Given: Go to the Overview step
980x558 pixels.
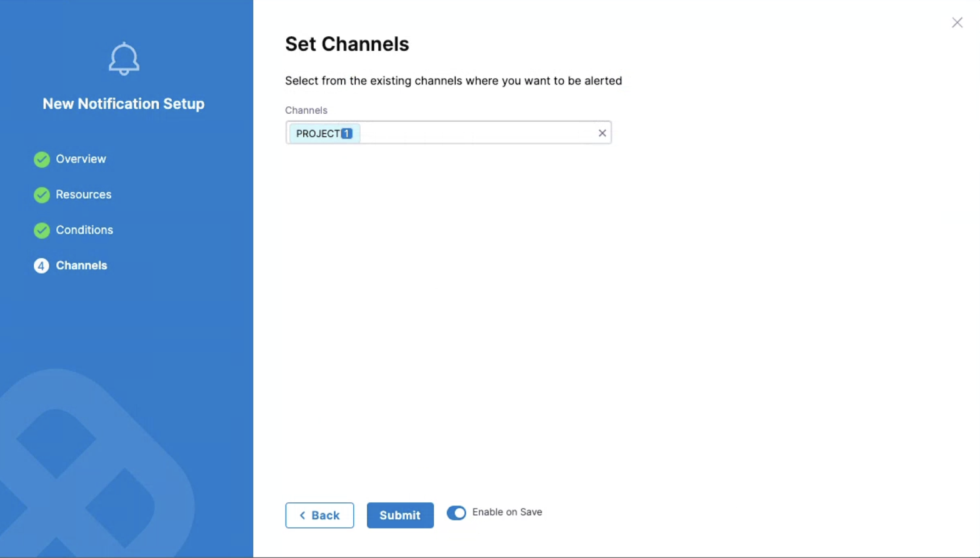Looking at the screenshot, I should 81,159.
